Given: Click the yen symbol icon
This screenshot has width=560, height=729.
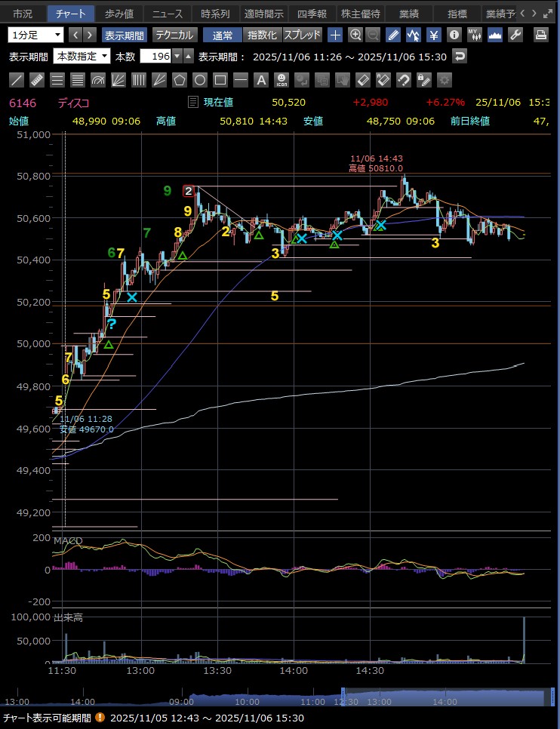Looking at the screenshot, I should pyautogui.click(x=434, y=35).
